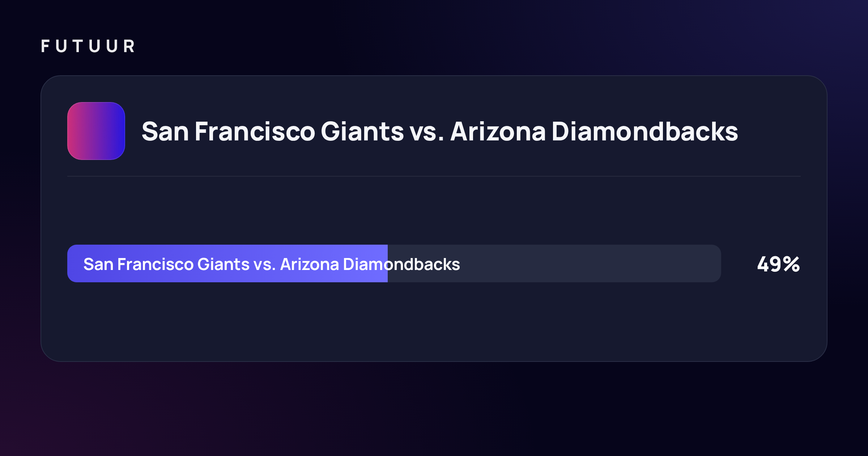
Task: Open the San Francisco Giants vs. Arizona Diamondbacks title
Action: tap(439, 131)
